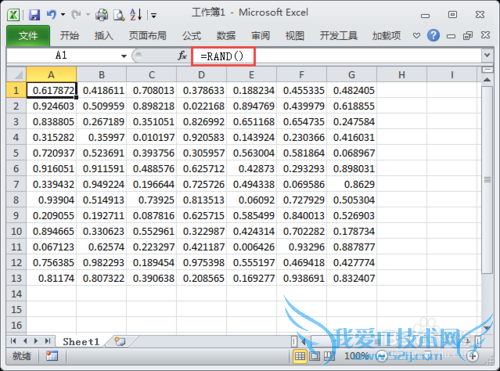Open the 公式 ribbon tab
Screen dimensions: 500x371
point(192,35)
